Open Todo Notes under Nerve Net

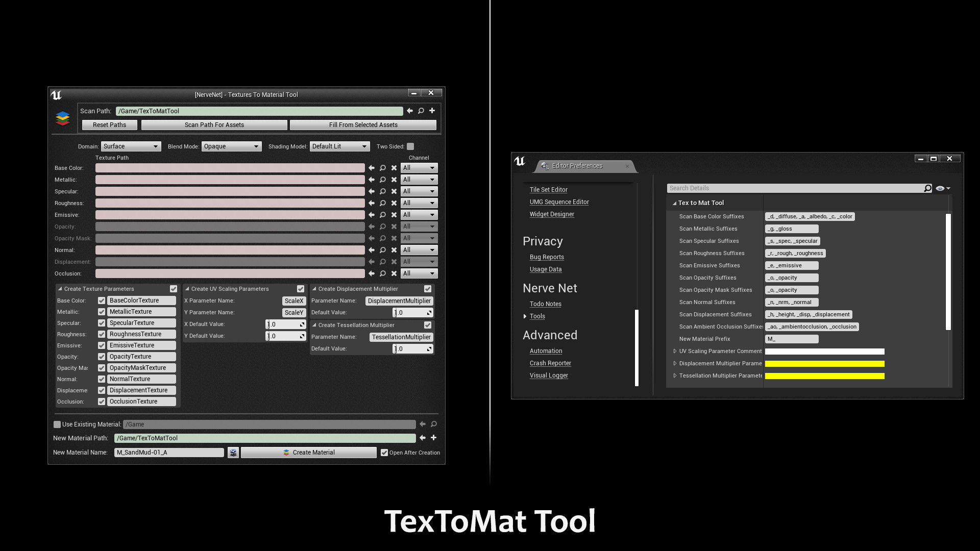point(545,304)
